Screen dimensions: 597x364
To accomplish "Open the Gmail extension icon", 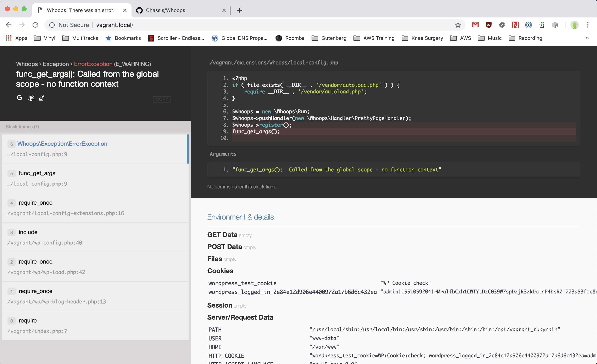I will [475, 25].
